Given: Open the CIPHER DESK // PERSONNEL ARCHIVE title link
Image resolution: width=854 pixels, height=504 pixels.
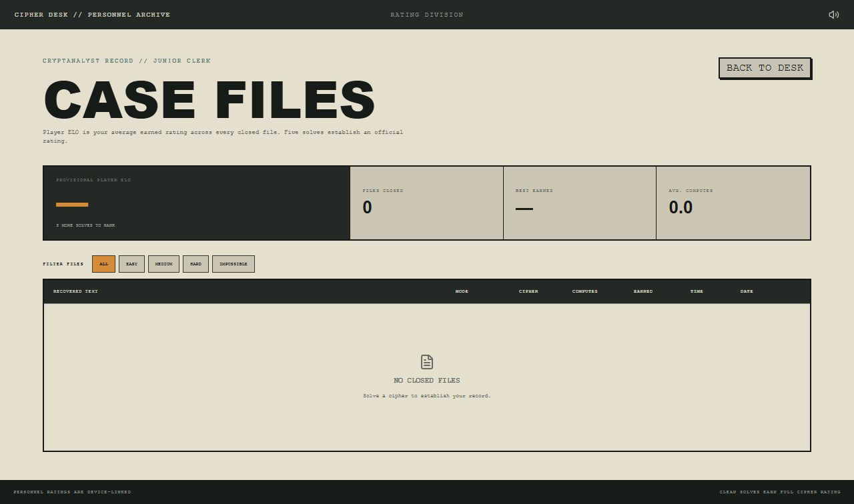Looking at the screenshot, I should point(92,15).
